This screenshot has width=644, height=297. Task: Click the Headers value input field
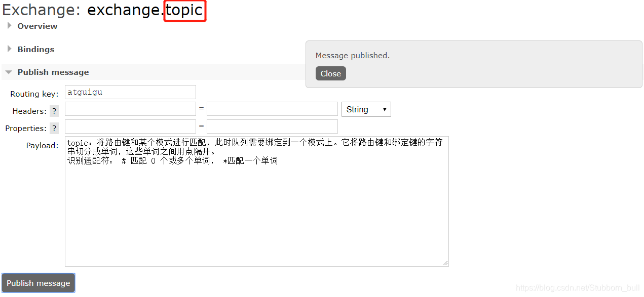(272, 109)
